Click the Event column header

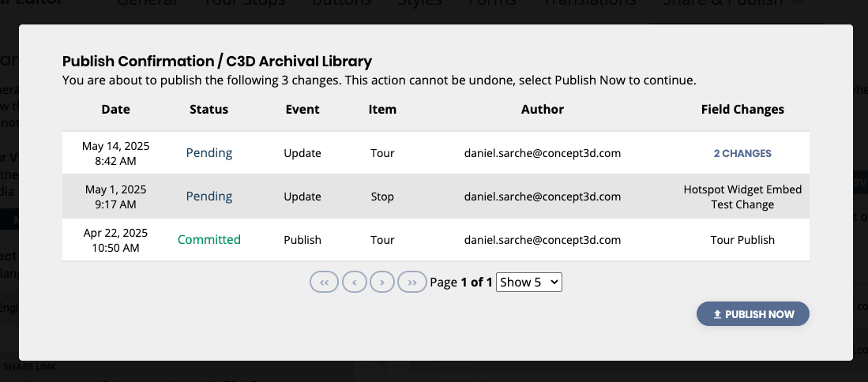302,110
